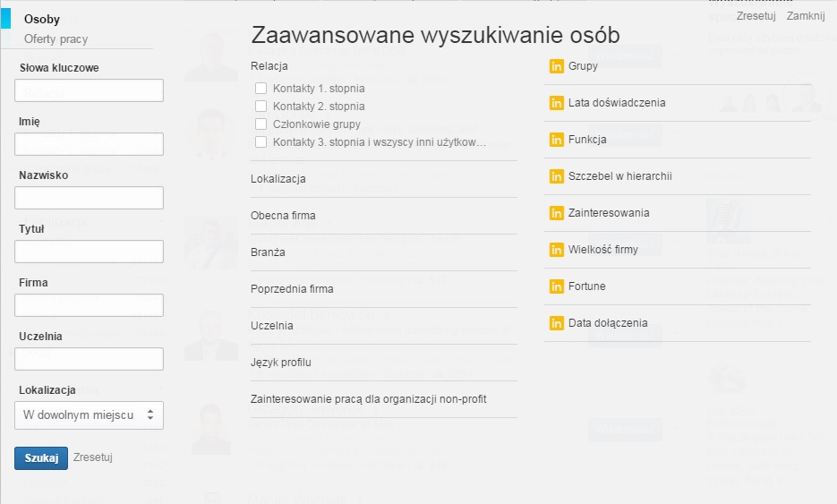Click the LinkedIn premium icon beside Grupy
The height and width of the screenshot is (504, 837).
coord(556,66)
